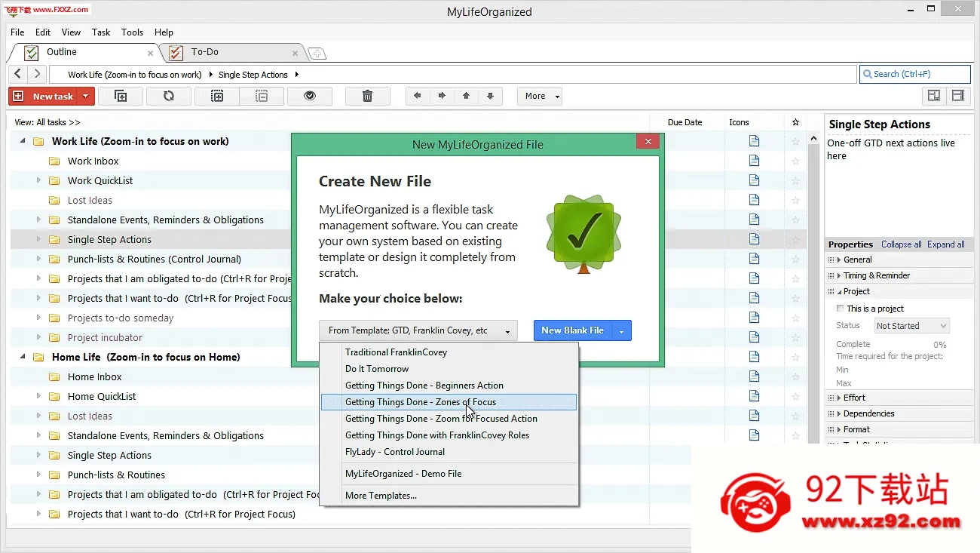Star the Work Inbox task
This screenshot has height=553, width=980.
[795, 161]
